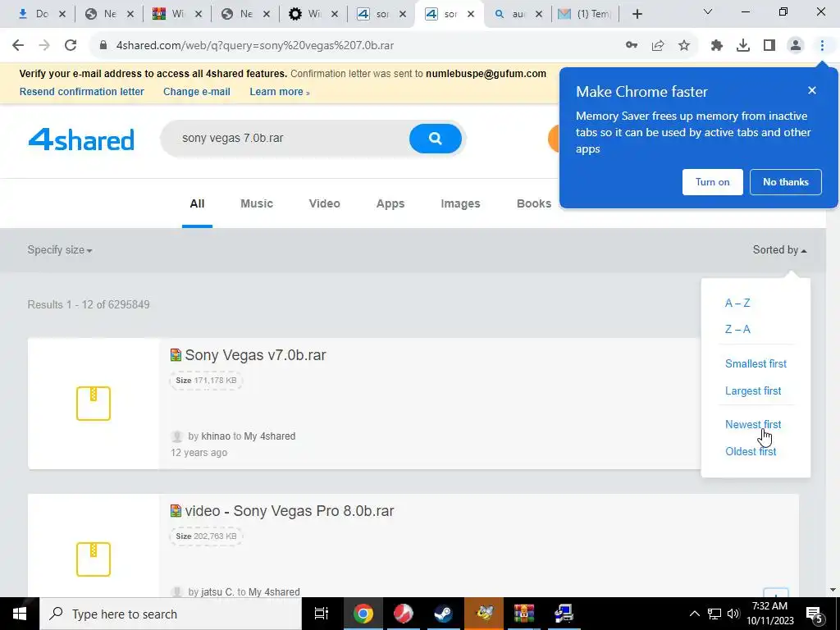Screen dimensions: 840x630
Task: Click the bee icon taskbar app
Action: [483, 614]
